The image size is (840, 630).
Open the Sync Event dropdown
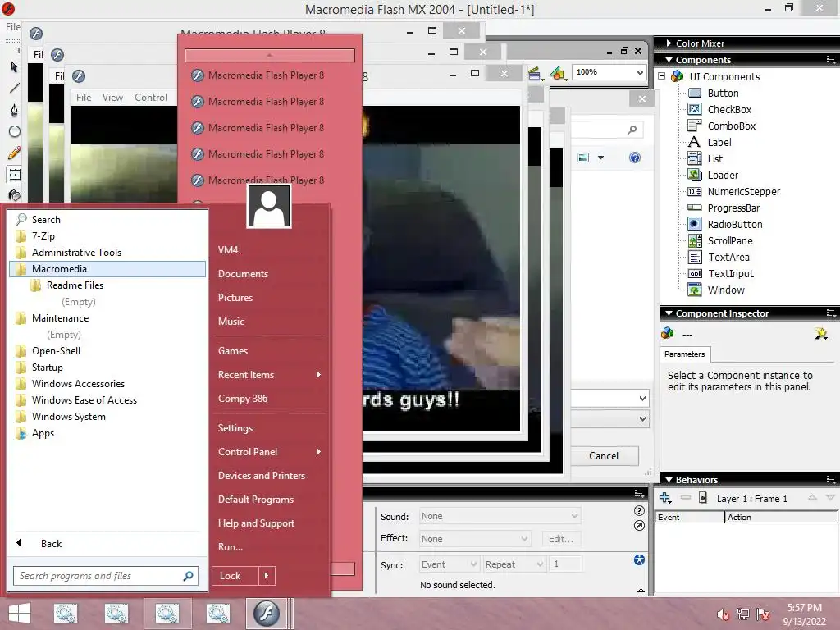(449, 564)
